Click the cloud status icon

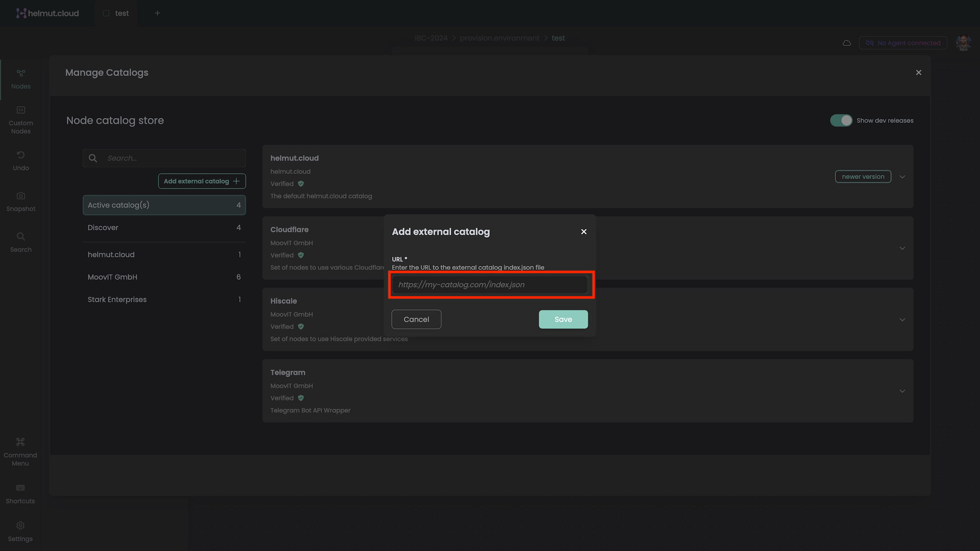pyautogui.click(x=846, y=43)
